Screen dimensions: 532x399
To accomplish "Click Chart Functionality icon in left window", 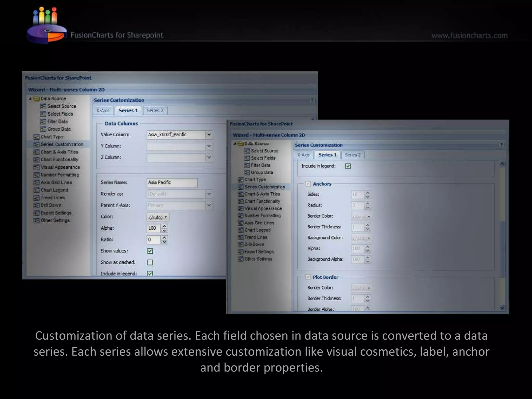I will 36,160.
